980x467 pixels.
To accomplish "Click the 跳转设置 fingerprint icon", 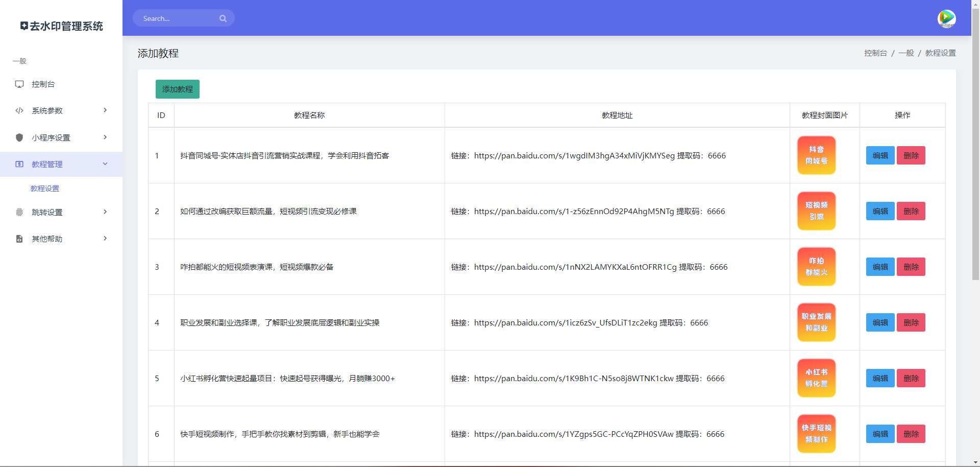I will pyautogui.click(x=19, y=212).
